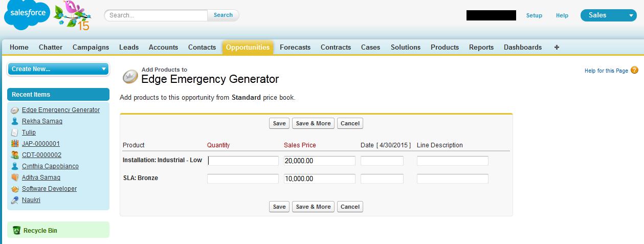Click Date field for Installation: Industrial - Low

382,161
